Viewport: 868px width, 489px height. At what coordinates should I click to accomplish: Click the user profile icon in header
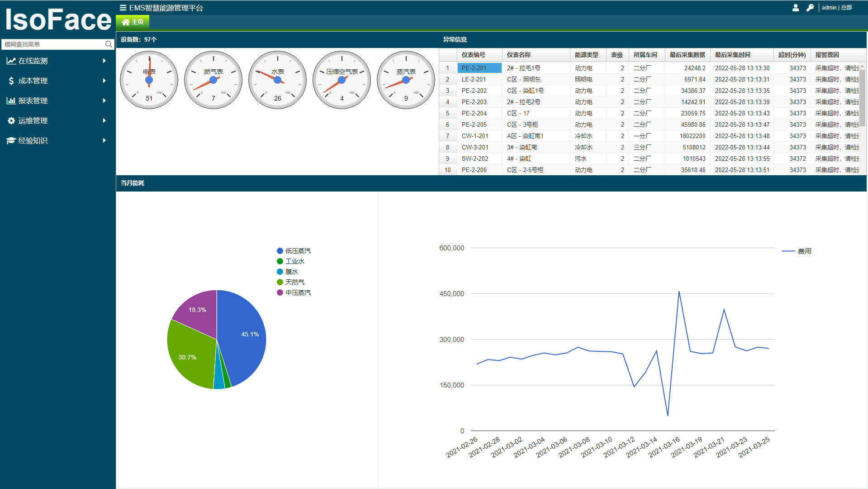point(795,8)
